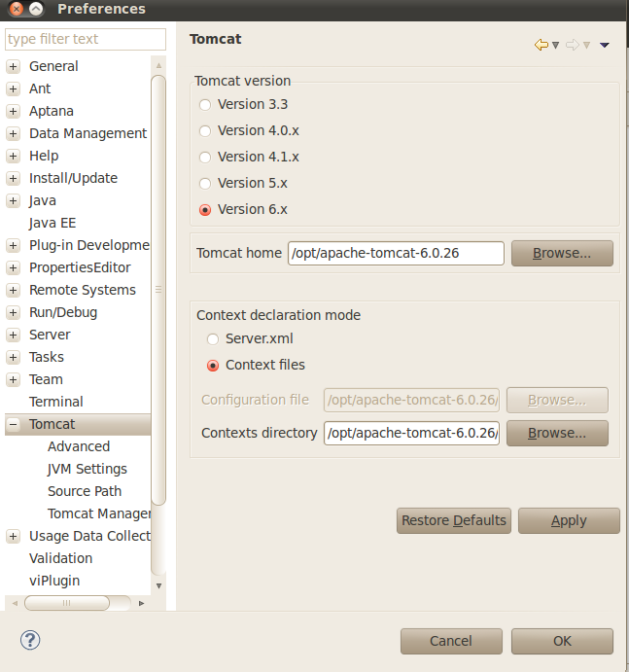Expand the Usage Data Collector node
Screen dimensions: 629x672
tap(14, 536)
